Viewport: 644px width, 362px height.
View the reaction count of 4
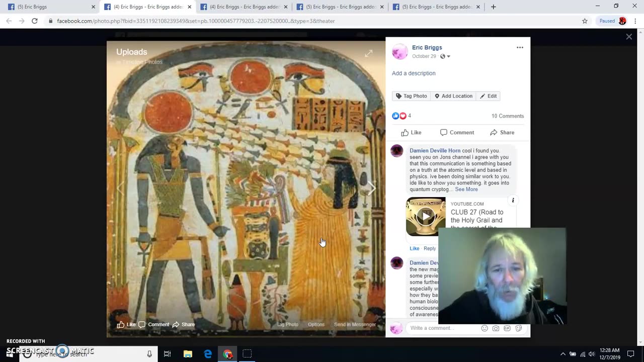tap(410, 116)
